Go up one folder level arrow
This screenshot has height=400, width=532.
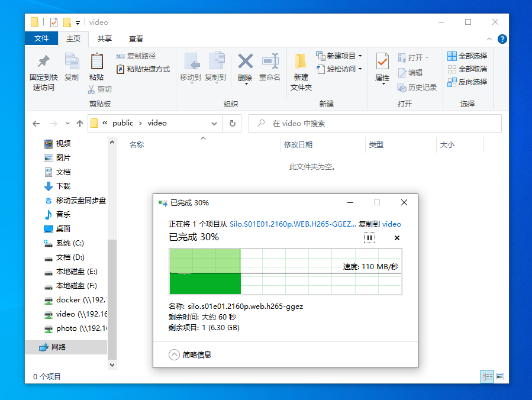click(80, 124)
